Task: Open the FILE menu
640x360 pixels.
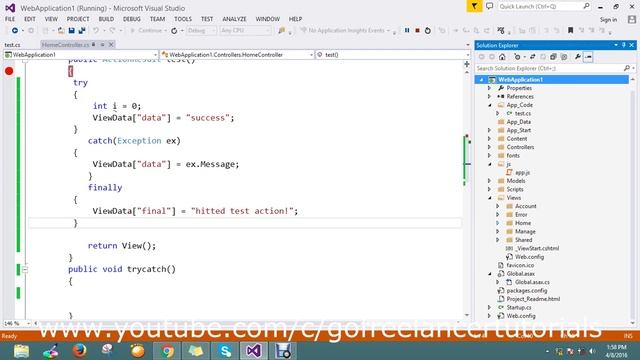Action: 10,19
